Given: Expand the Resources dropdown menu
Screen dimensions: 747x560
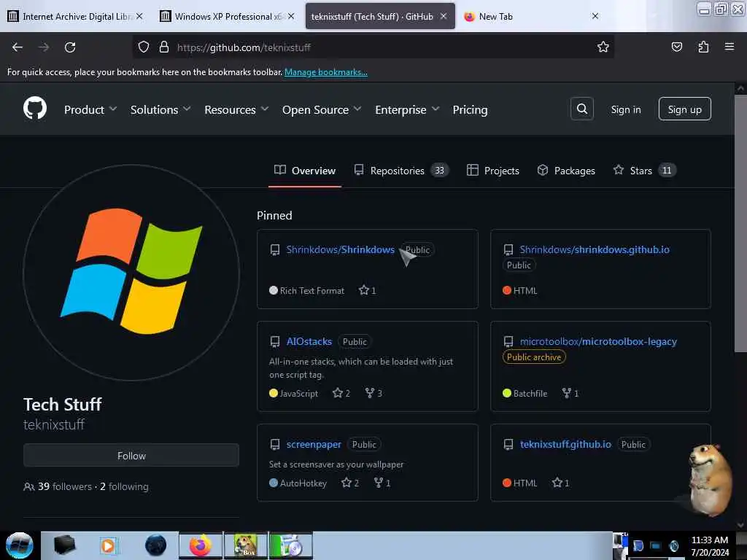Looking at the screenshot, I should pyautogui.click(x=236, y=110).
